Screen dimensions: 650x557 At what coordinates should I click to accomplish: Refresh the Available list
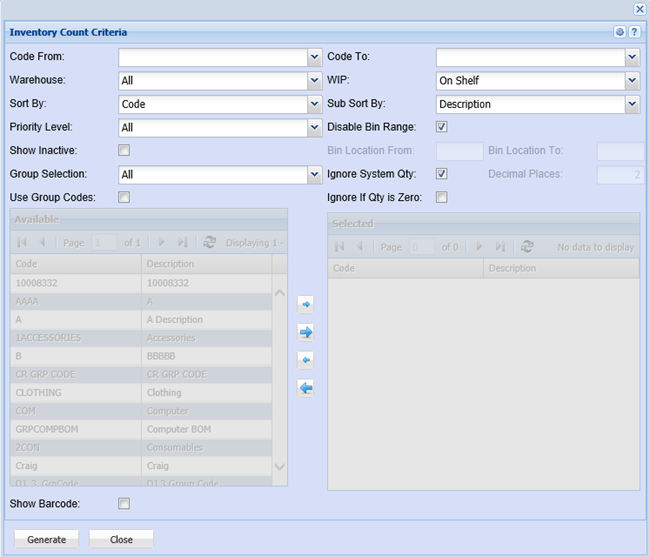tap(209, 243)
